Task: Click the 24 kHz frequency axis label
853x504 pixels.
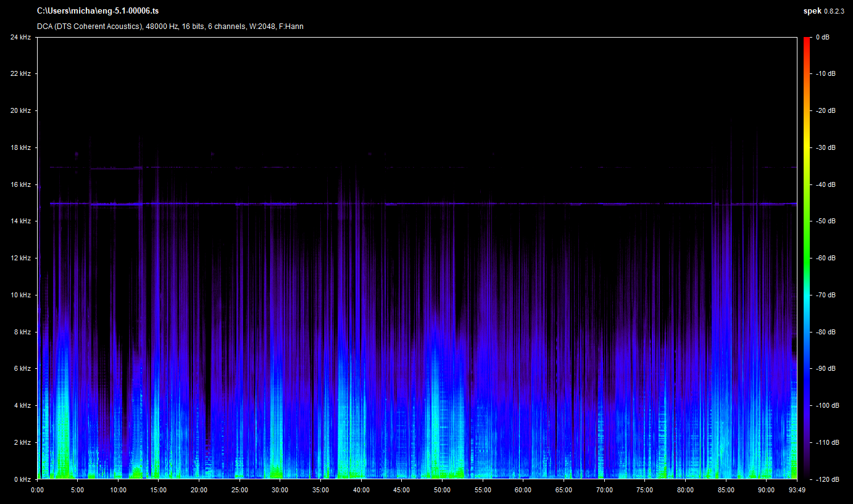Action: (x=20, y=37)
